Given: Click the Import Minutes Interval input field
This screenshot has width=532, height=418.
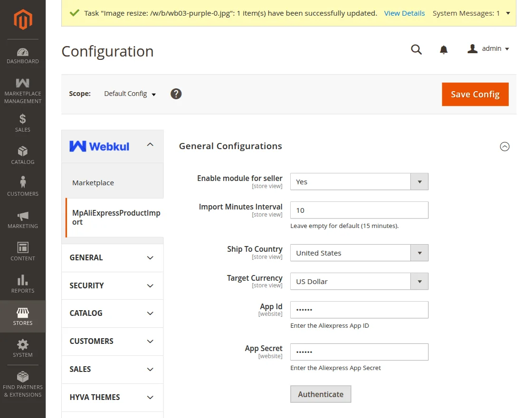Looking at the screenshot, I should [359, 210].
